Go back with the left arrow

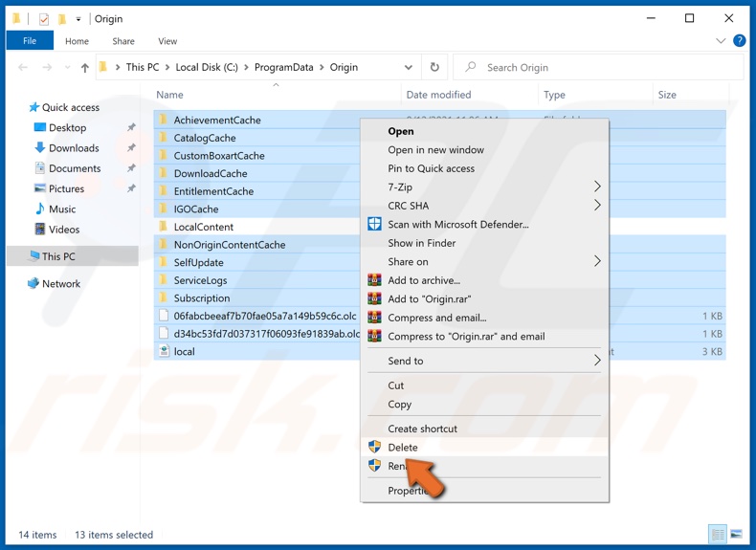pos(23,68)
